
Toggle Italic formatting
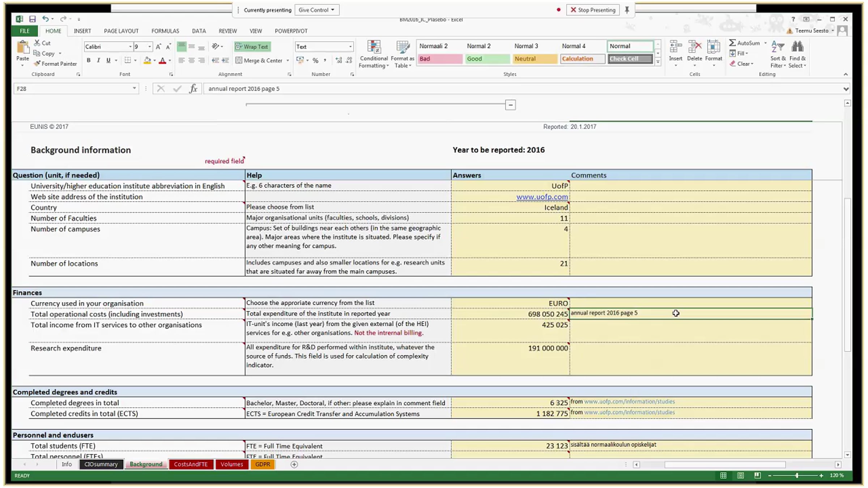point(98,60)
